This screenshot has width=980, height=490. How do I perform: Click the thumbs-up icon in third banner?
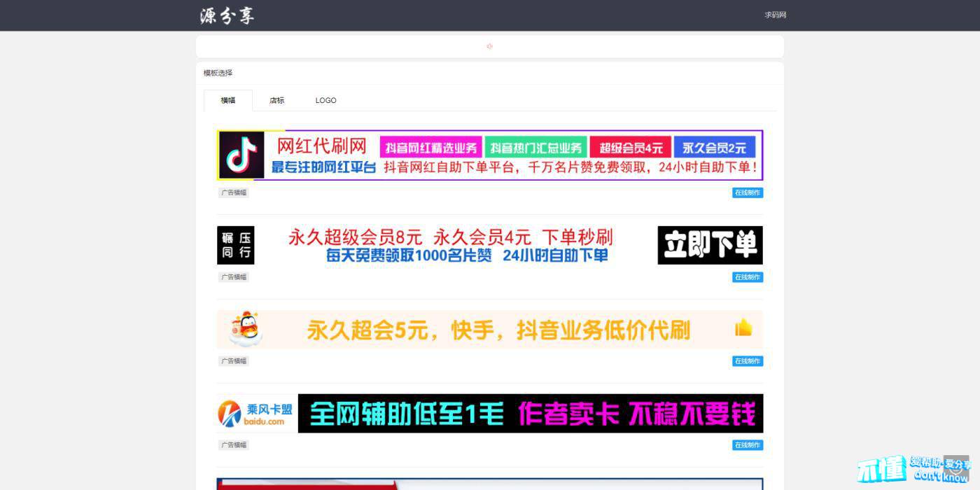point(743,328)
